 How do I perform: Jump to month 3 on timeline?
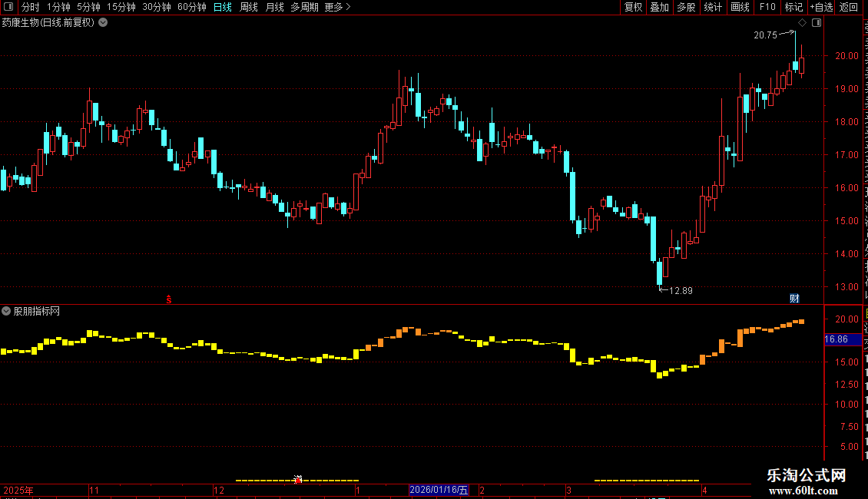click(568, 490)
